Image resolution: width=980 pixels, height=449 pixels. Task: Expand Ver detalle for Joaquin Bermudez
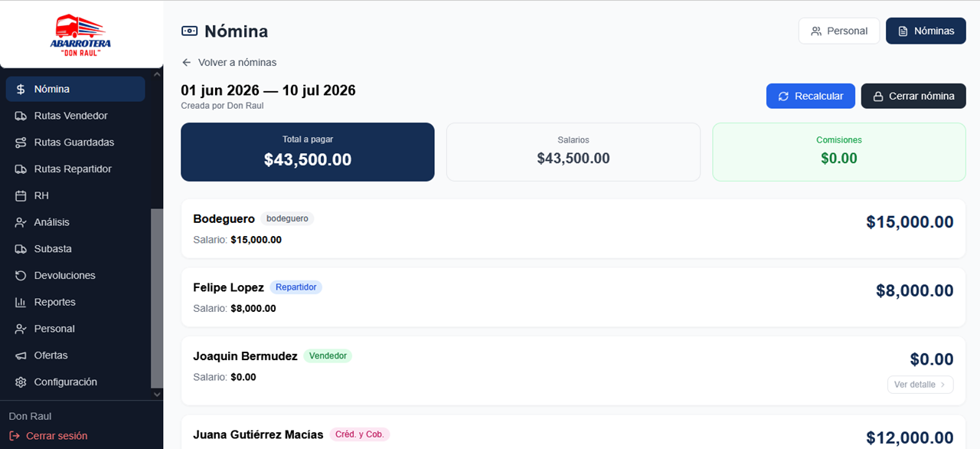(920, 385)
